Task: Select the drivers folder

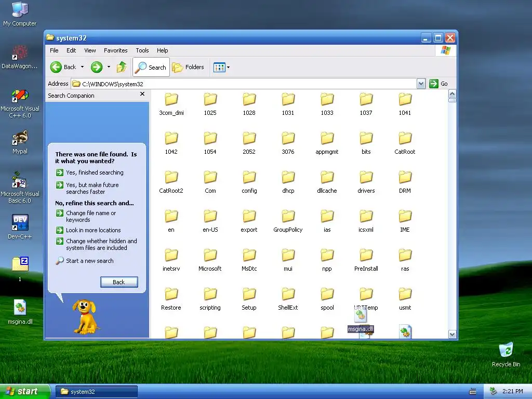Action: tap(366, 182)
